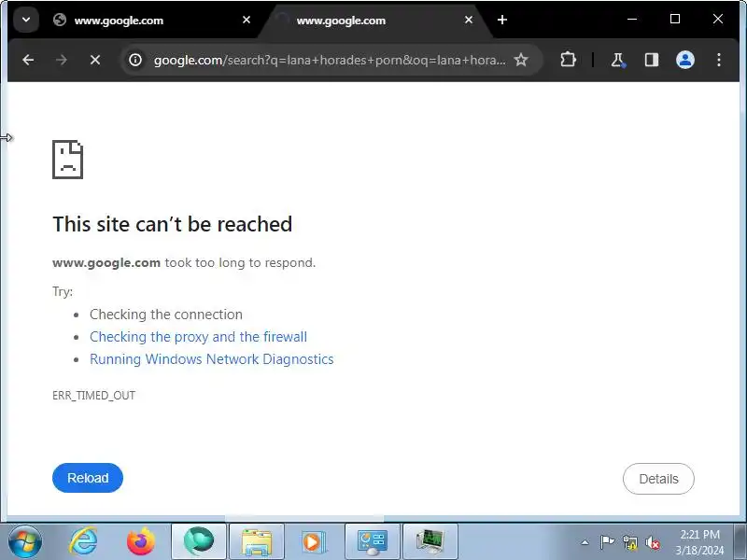Stop loading the page
The height and width of the screenshot is (560, 747).
(x=95, y=60)
